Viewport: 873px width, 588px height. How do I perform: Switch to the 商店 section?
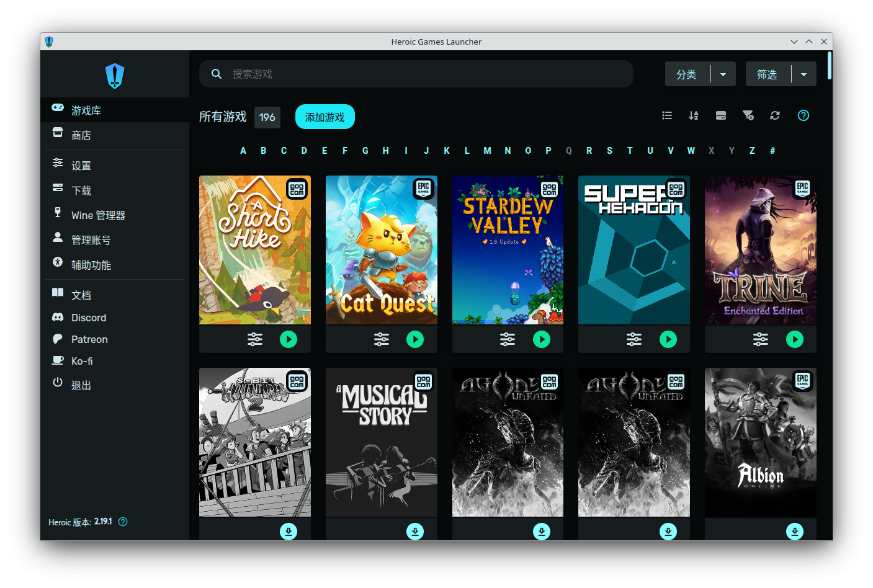coord(80,135)
